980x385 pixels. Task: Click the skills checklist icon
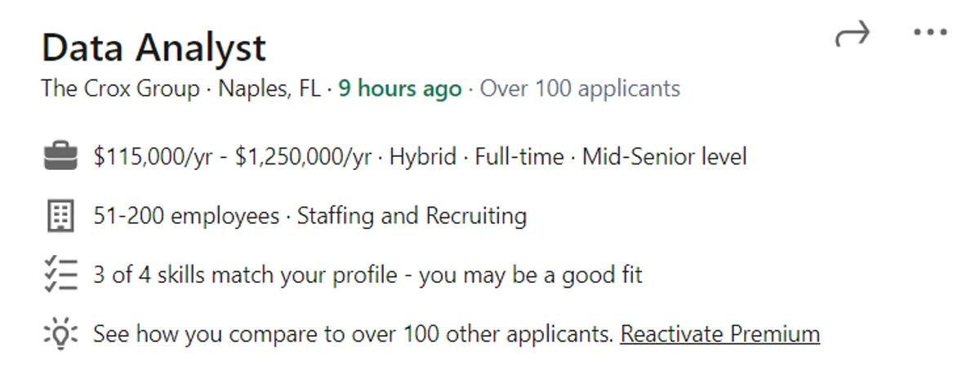point(60,275)
